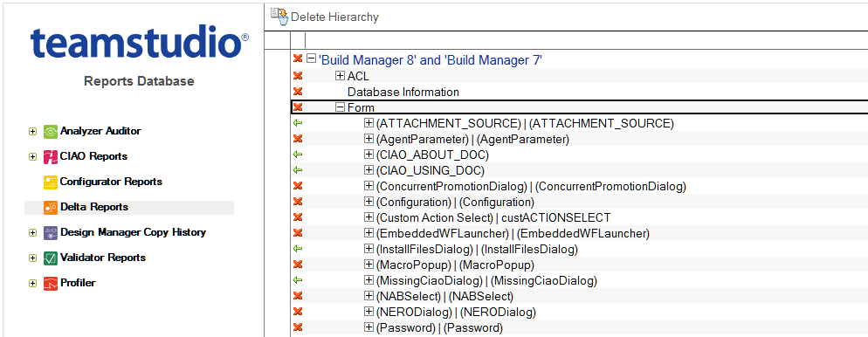Image resolution: width=868 pixels, height=337 pixels.
Task: Expand the (MissingCiaoDialog) form node
Action: point(369,280)
